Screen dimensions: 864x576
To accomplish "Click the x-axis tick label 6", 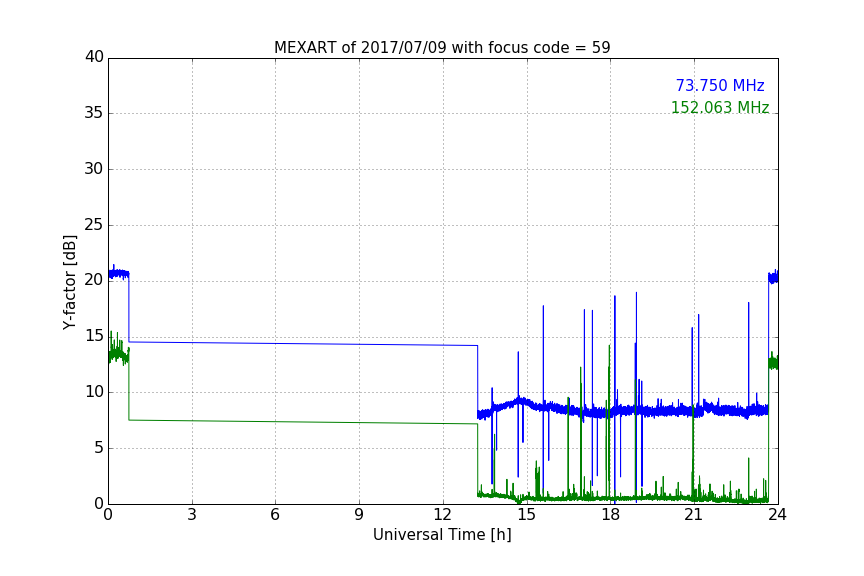I will pyautogui.click(x=276, y=515).
